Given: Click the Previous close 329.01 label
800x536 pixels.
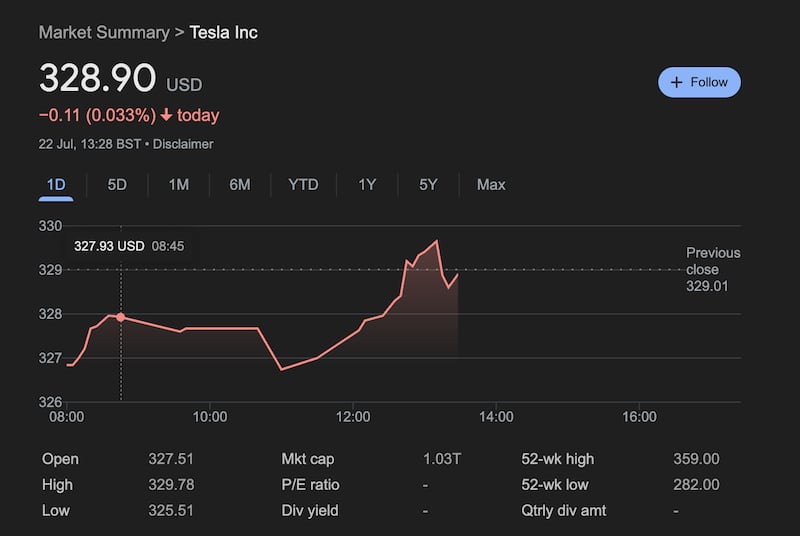Looking at the screenshot, I should point(713,269).
